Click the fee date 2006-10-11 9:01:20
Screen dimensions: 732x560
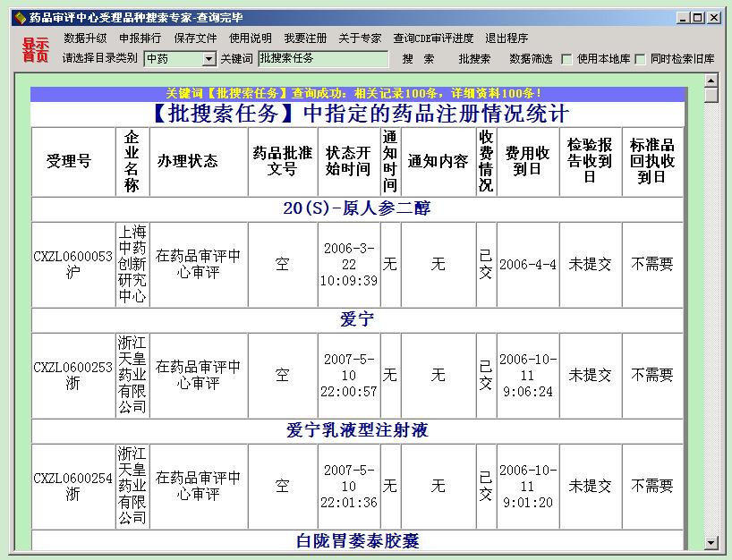[x=528, y=486]
